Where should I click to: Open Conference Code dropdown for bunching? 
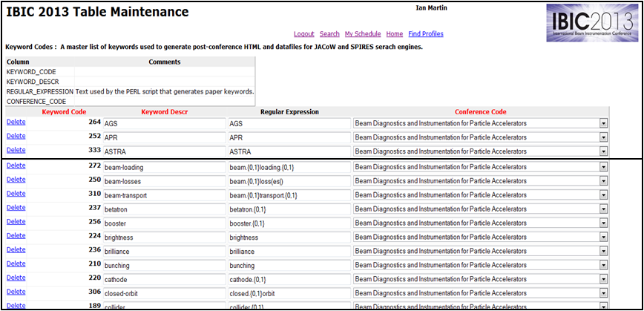(603, 265)
